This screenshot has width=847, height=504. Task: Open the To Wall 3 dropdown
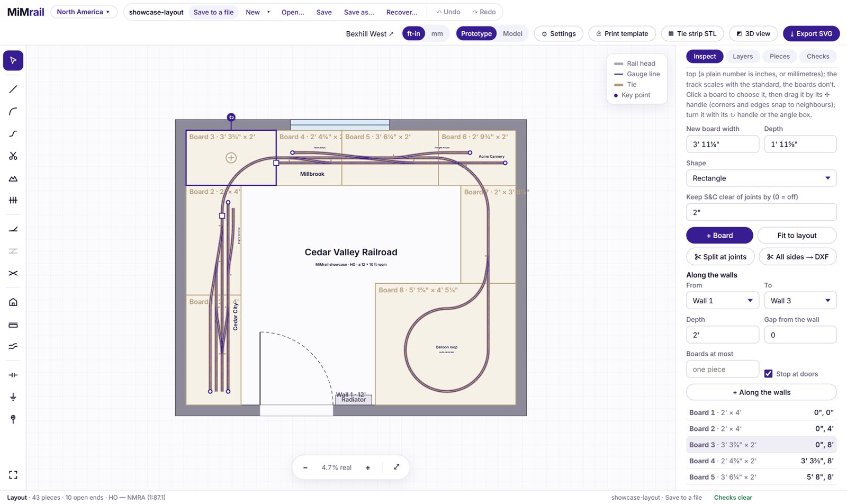point(800,301)
